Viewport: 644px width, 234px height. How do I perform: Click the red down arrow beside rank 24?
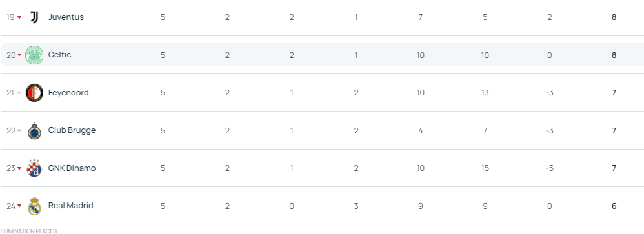click(19, 206)
